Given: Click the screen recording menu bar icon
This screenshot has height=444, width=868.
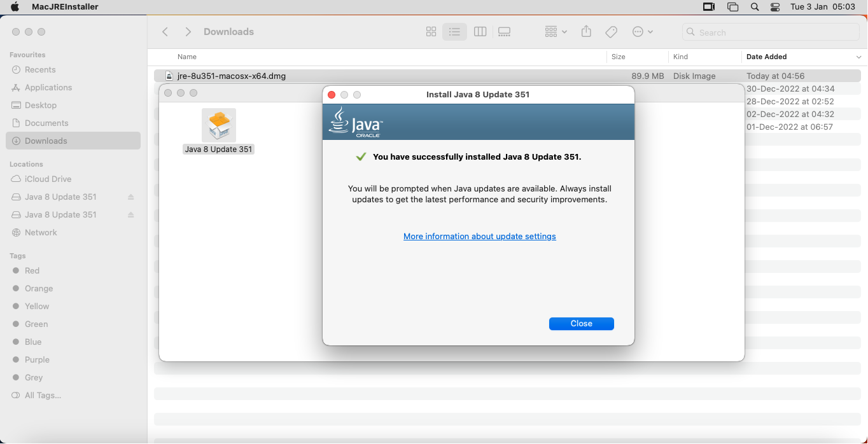Looking at the screenshot, I should [x=709, y=7].
